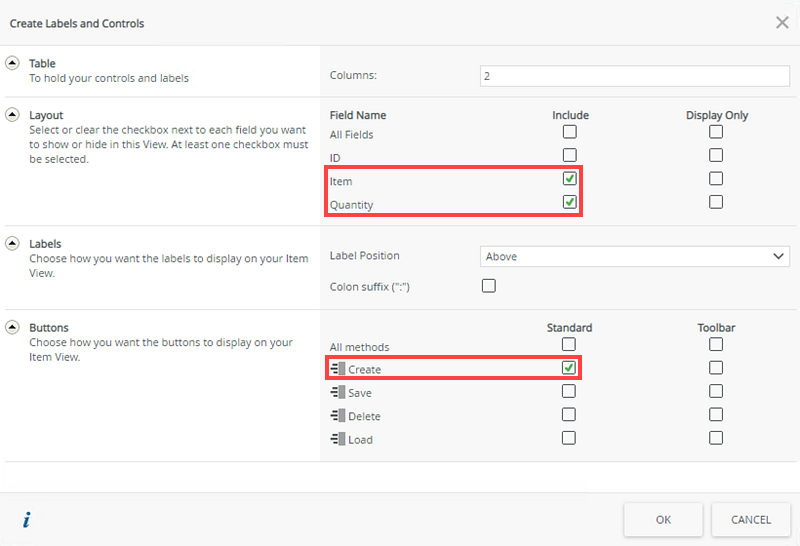Collapse the Buttons section arrow
Viewport: 800px width, 546px height.
13,327
